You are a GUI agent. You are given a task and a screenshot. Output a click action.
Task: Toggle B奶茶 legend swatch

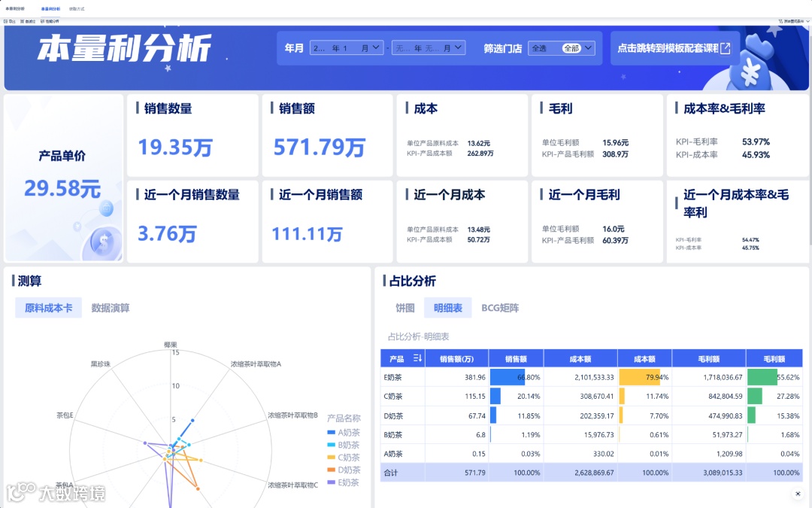332,445
